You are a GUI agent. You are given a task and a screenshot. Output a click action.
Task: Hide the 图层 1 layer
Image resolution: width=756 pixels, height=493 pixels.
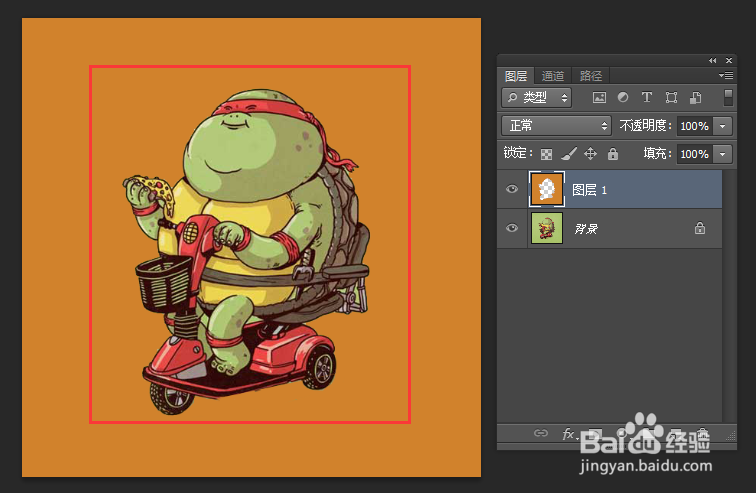pos(512,189)
